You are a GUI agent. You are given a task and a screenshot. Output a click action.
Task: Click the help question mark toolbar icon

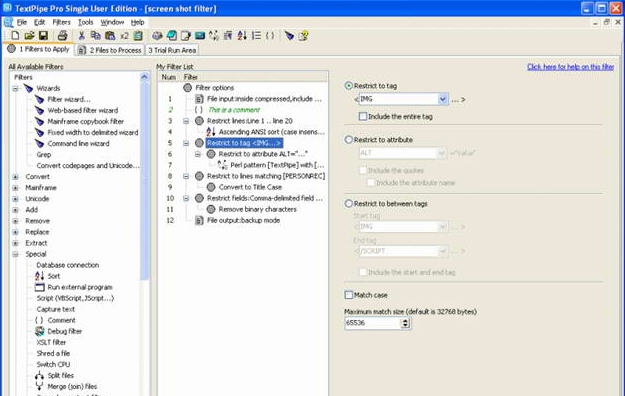303,35
